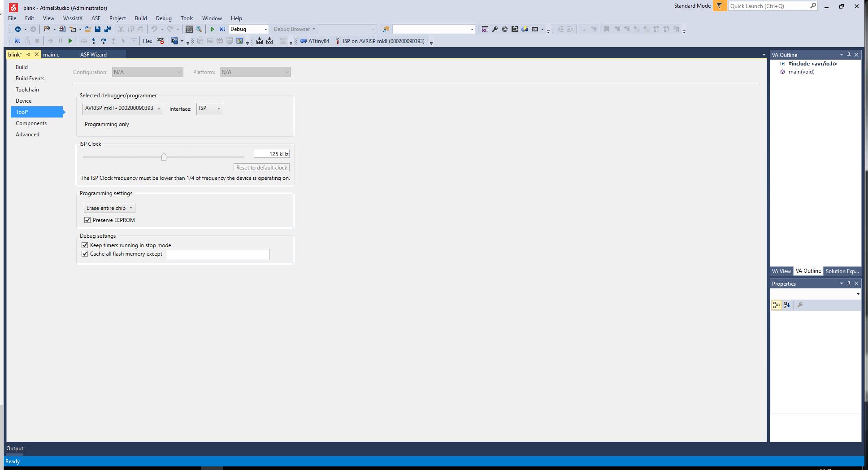
Task: Expand the Interface ISP dropdown
Action: (209, 109)
